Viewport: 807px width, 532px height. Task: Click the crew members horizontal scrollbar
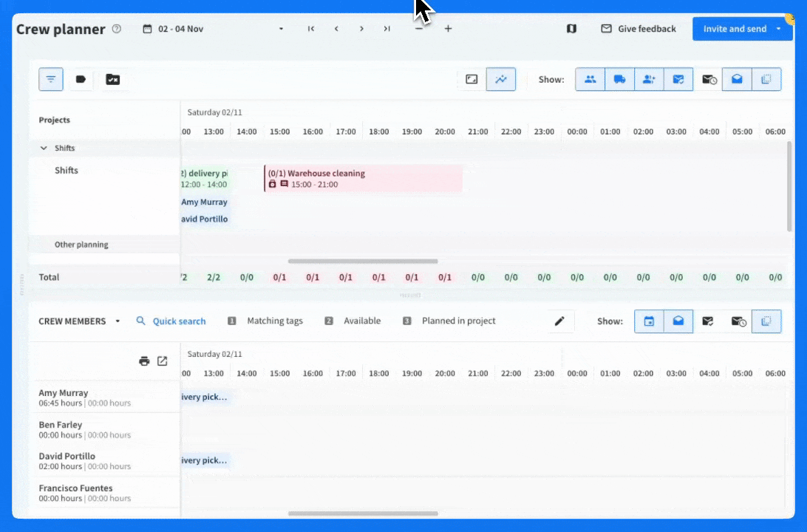pyautogui.click(x=363, y=514)
